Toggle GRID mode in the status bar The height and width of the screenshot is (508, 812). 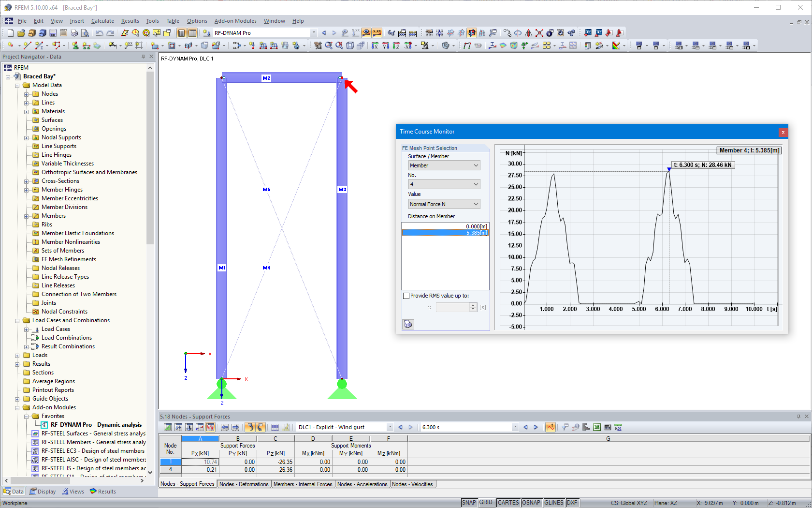pos(486,503)
